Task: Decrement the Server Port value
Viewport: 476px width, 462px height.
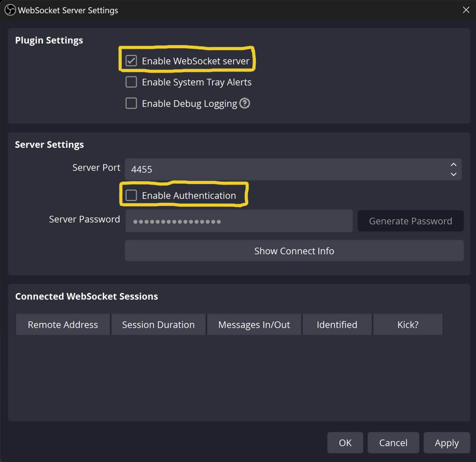Action: click(453, 174)
